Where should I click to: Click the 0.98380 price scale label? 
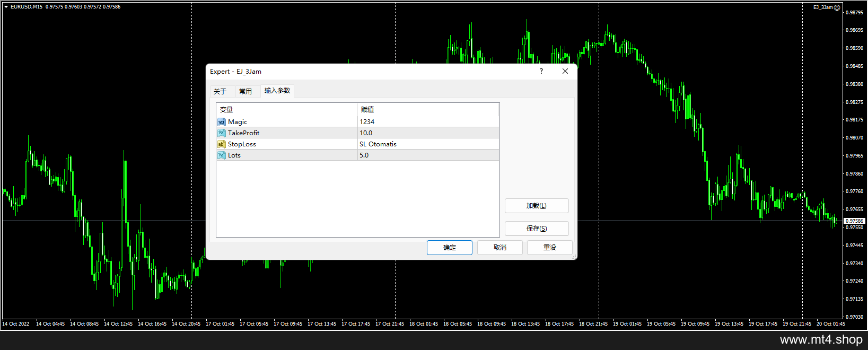pyautogui.click(x=854, y=84)
